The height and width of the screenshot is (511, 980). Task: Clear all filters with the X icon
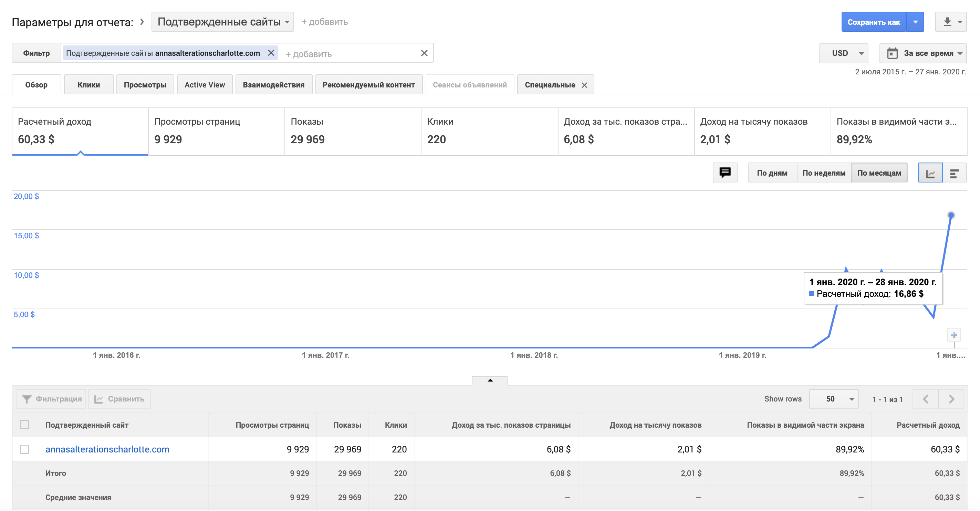[424, 53]
